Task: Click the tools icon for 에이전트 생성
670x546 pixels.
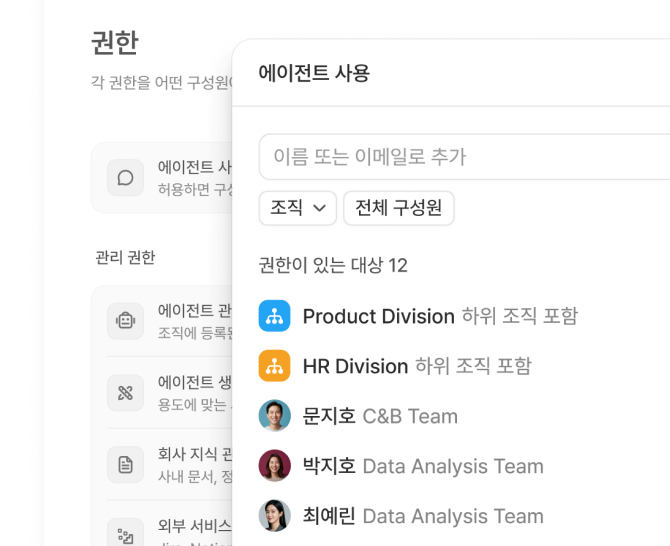Action: (x=125, y=393)
